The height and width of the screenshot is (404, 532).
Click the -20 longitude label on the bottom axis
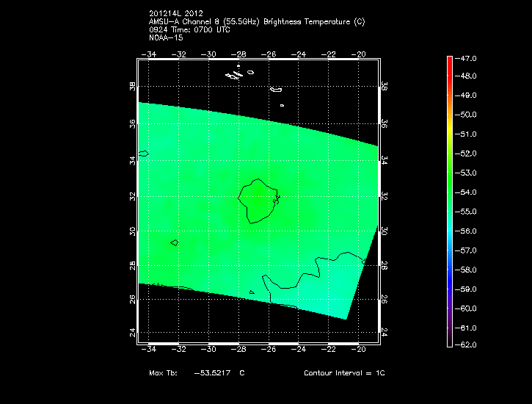tap(360, 350)
